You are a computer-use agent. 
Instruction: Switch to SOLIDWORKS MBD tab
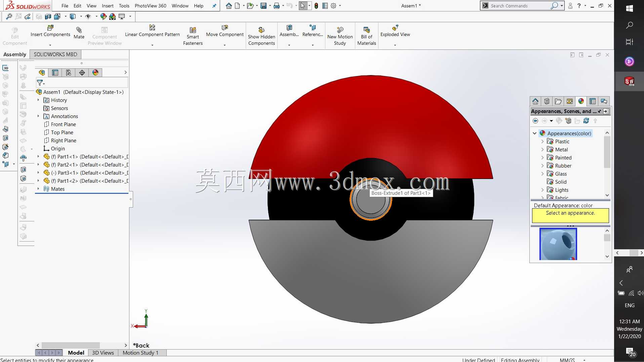55,54
